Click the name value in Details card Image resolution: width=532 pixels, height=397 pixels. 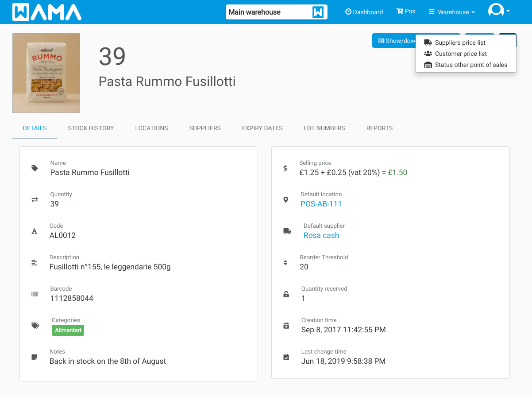pos(90,172)
